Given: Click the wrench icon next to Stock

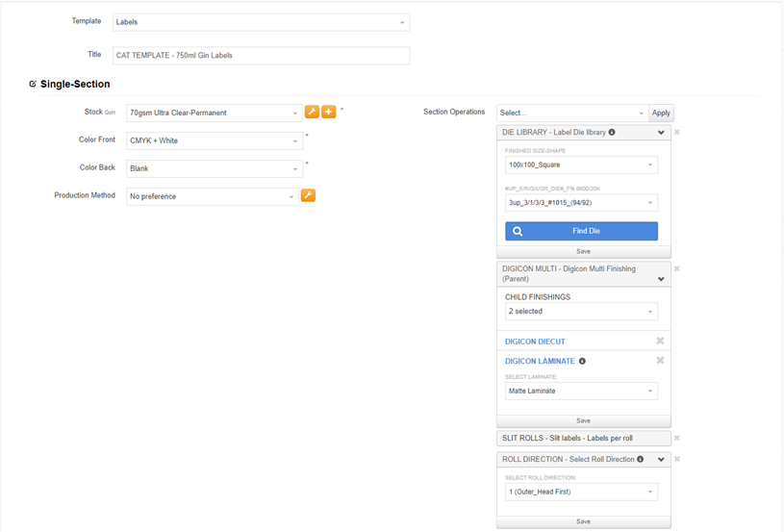Looking at the screenshot, I should click(x=312, y=112).
